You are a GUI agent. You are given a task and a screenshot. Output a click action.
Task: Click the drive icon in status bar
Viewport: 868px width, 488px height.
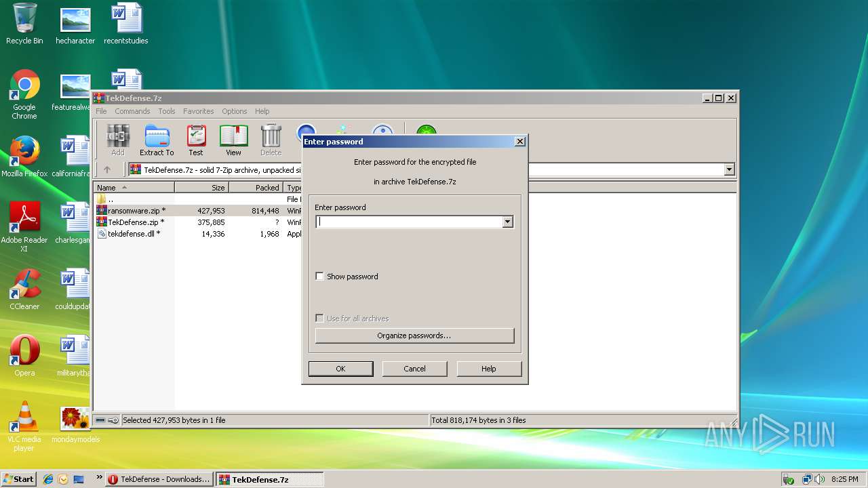[x=100, y=420]
